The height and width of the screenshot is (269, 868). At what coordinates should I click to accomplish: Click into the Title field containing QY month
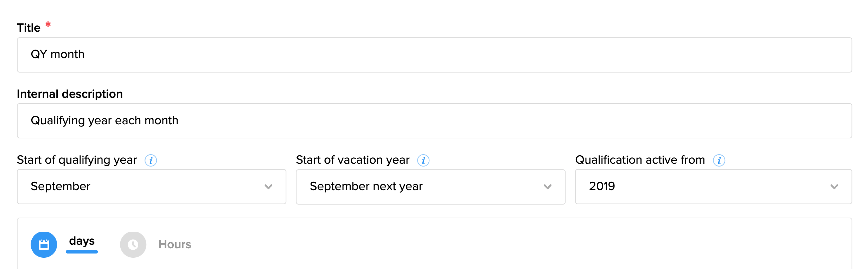434,55
